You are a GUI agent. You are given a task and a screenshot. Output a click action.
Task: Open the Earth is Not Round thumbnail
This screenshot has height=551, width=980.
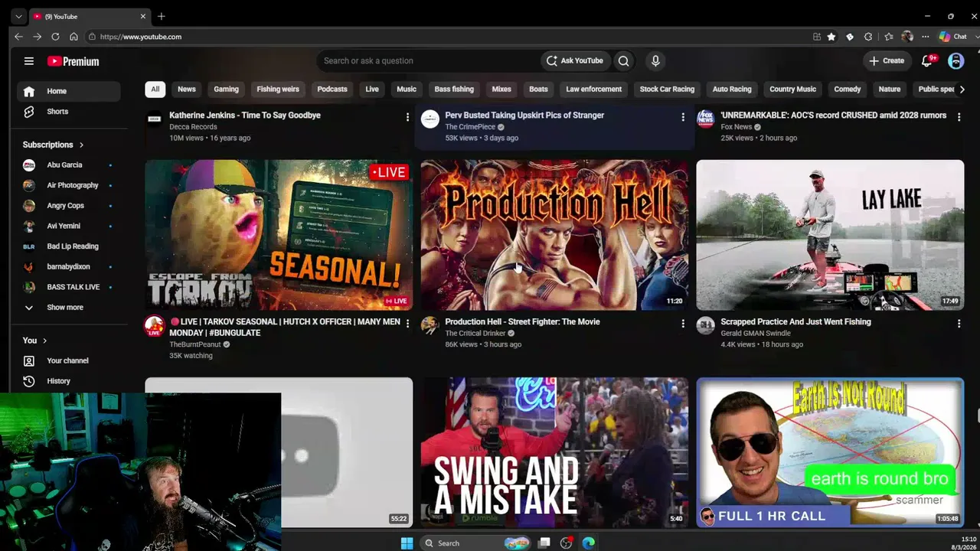click(830, 452)
